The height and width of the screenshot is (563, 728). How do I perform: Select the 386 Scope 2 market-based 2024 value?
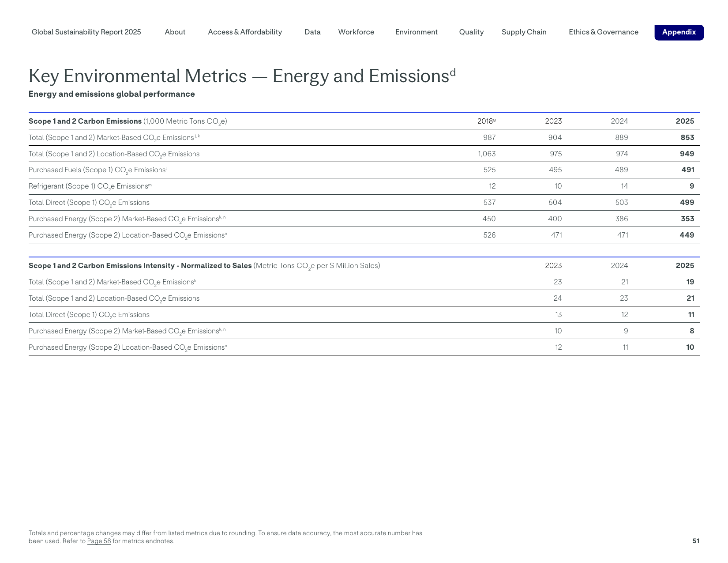621,219
